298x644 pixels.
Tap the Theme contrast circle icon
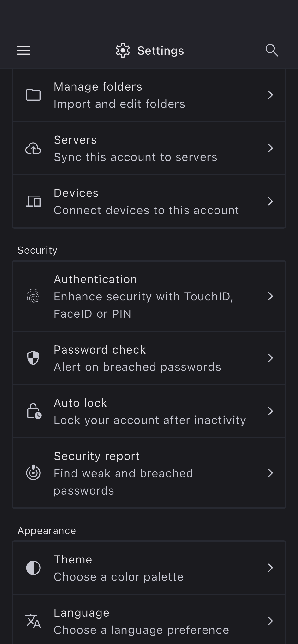pos(33,568)
